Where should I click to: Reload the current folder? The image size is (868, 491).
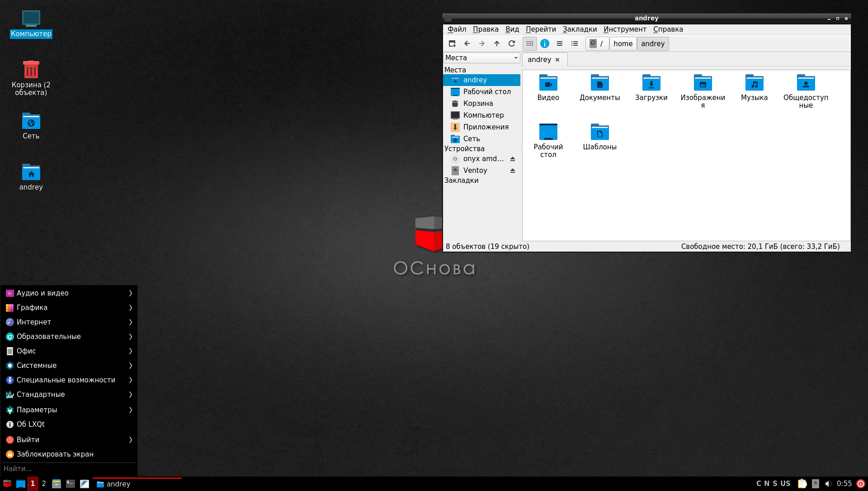click(512, 43)
